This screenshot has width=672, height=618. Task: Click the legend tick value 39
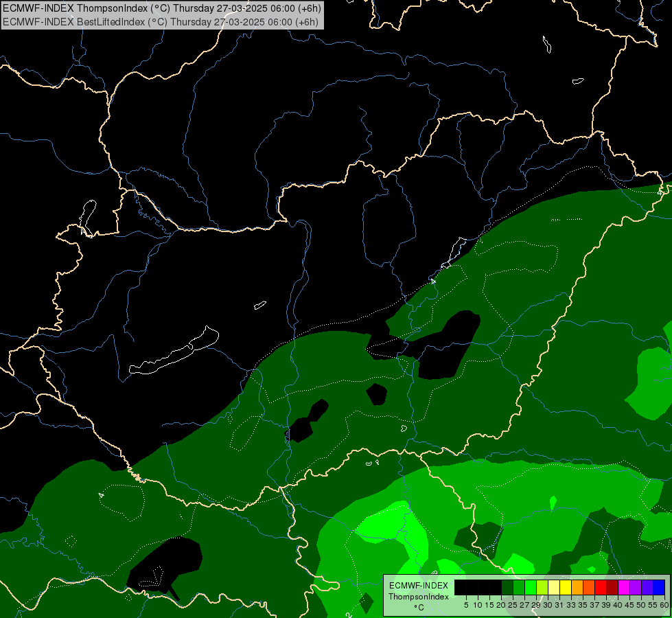click(606, 605)
